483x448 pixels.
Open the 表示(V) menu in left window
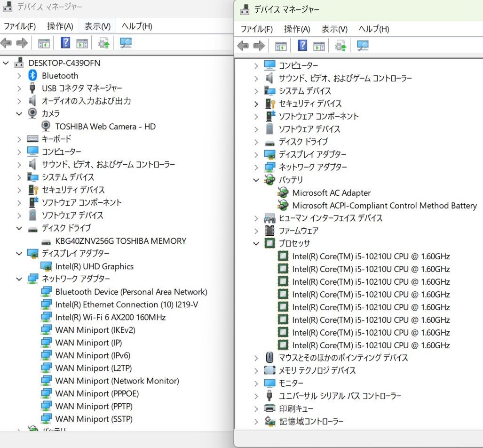pyautogui.click(x=97, y=26)
